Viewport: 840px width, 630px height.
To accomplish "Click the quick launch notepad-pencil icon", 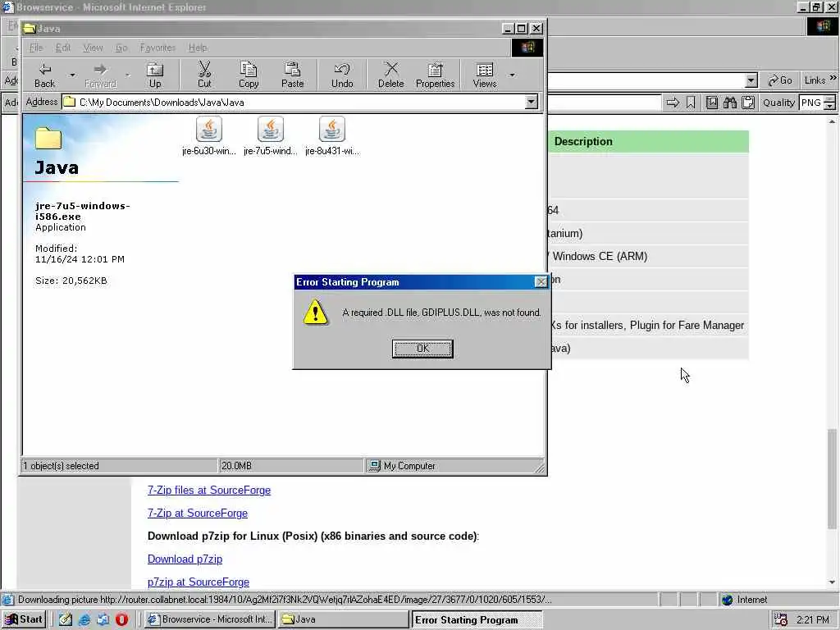I will point(66,619).
